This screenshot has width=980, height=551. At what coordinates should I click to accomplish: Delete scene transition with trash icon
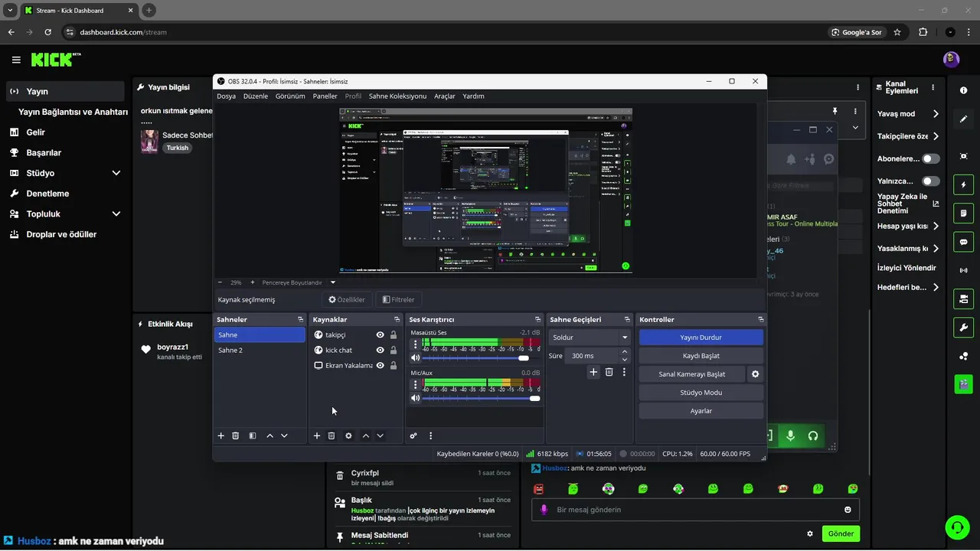click(609, 372)
